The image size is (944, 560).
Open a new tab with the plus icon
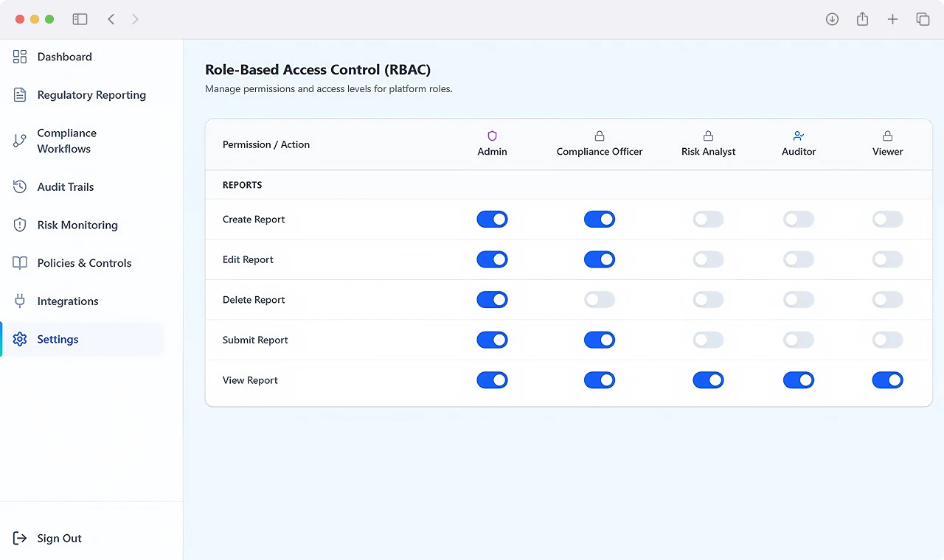[892, 19]
